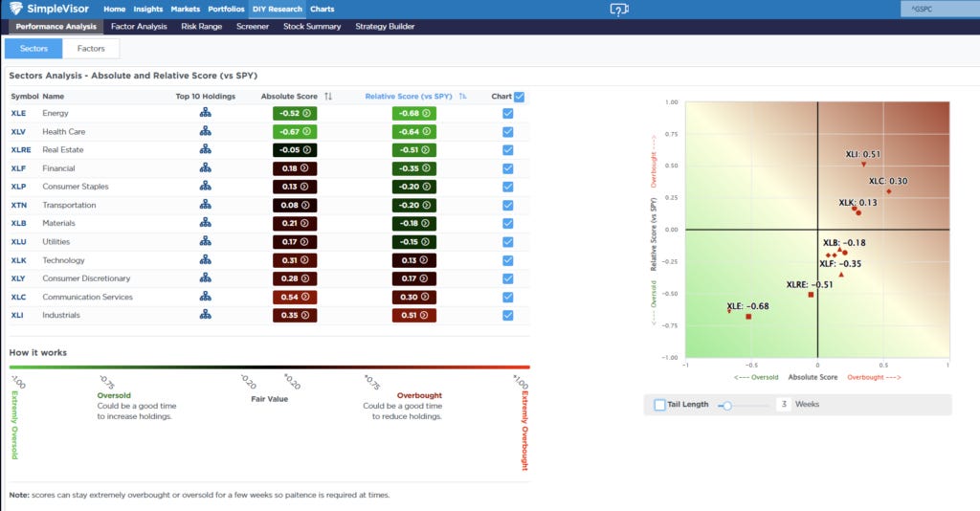This screenshot has height=511, width=980.
Task: Open Technology relative score 0.13 details
Action: [x=413, y=260]
